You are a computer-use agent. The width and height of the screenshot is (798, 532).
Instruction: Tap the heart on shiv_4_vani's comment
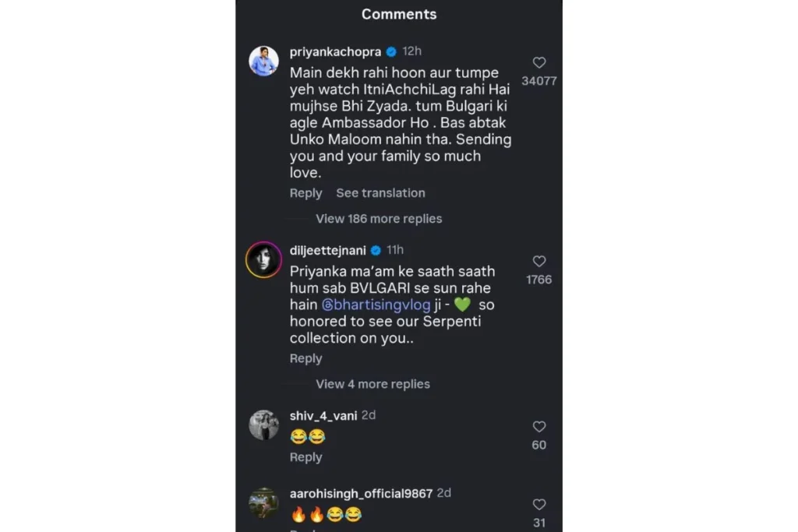click(x=538, y=427)
